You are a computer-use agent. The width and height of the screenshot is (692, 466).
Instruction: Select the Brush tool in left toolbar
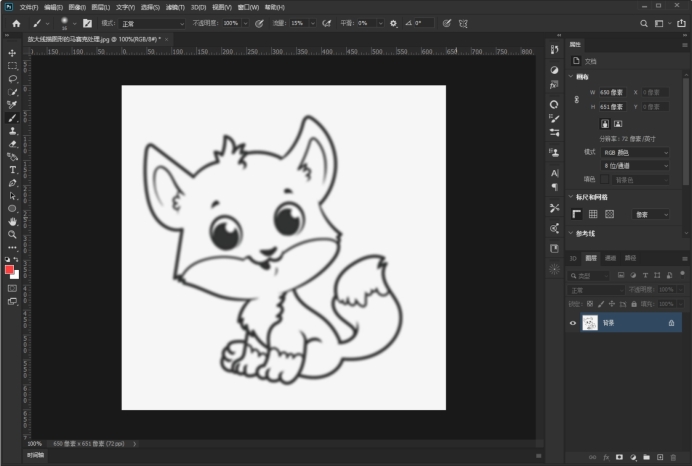point(12,118)
